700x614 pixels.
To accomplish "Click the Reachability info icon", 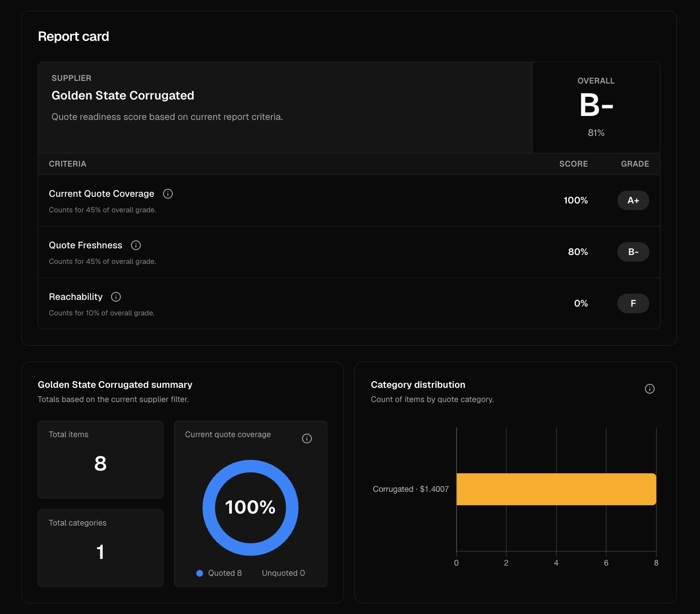I will (116, 297).
